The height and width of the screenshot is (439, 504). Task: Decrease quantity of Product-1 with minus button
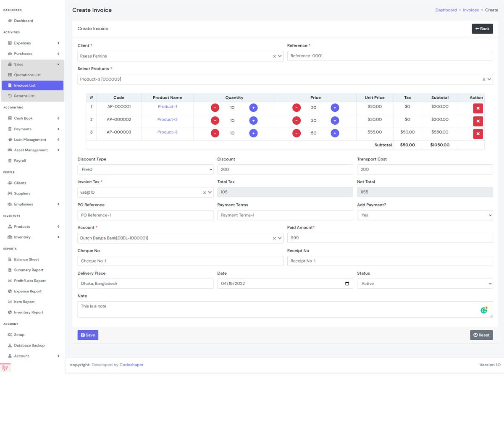(x=215, y=108)
